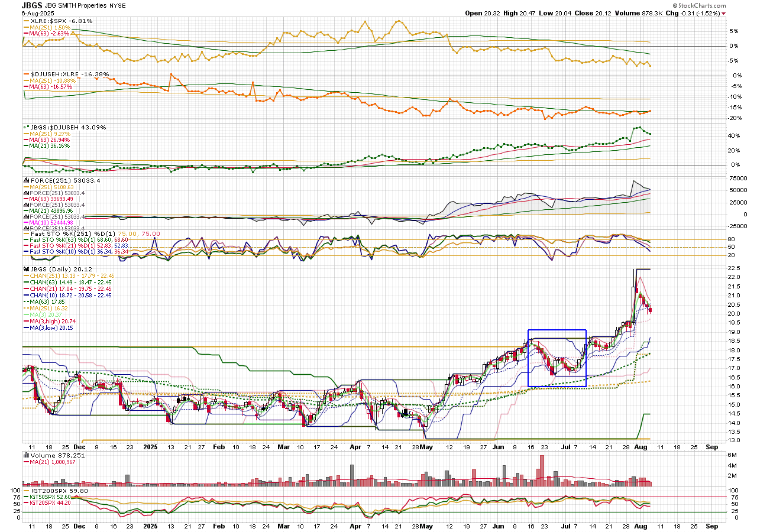Click the candlestick icon beside JBGS (Daily)

(x=25, y=269)
